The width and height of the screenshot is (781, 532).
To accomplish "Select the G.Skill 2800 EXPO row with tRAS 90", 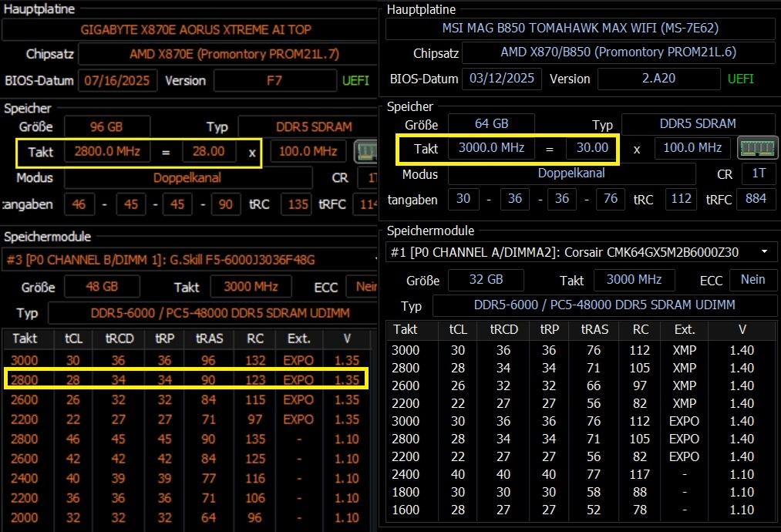I will click(187, 379).
